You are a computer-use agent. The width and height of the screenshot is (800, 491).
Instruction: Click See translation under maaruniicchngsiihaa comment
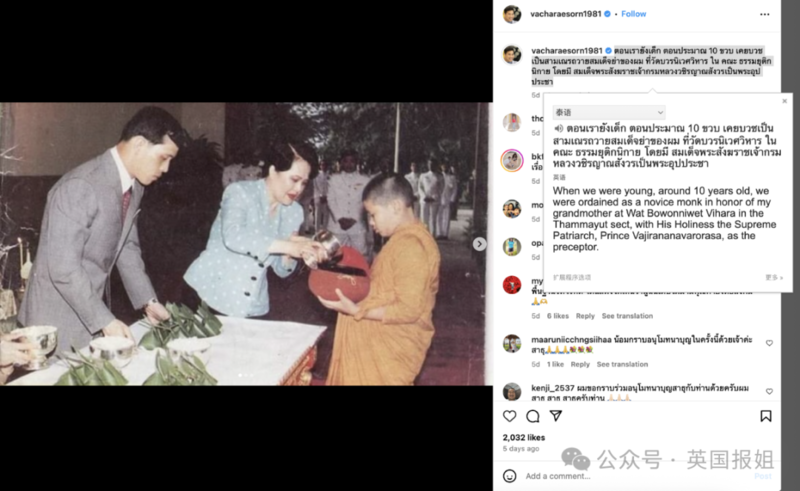622,364
